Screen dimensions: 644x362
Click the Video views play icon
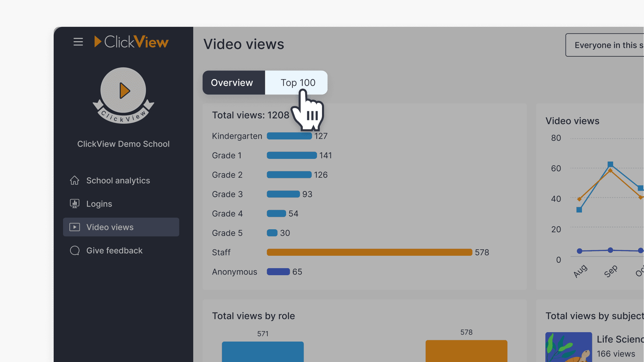[x=74, y=227]
